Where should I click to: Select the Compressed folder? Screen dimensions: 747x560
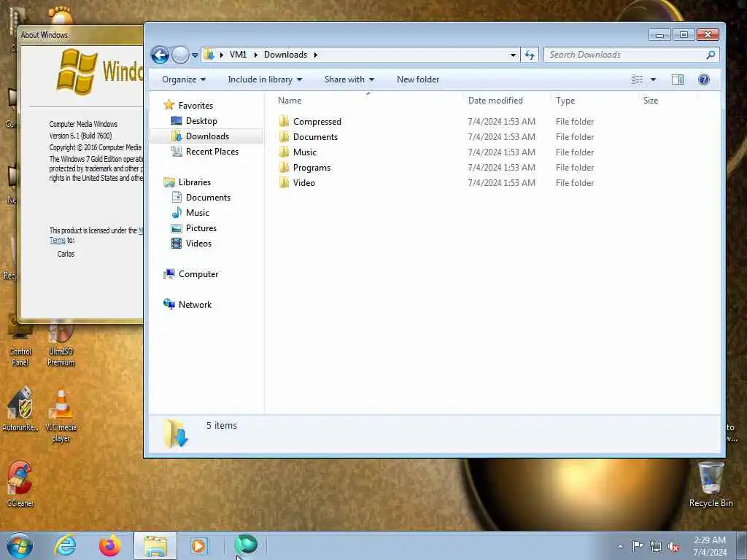[317, 122]
